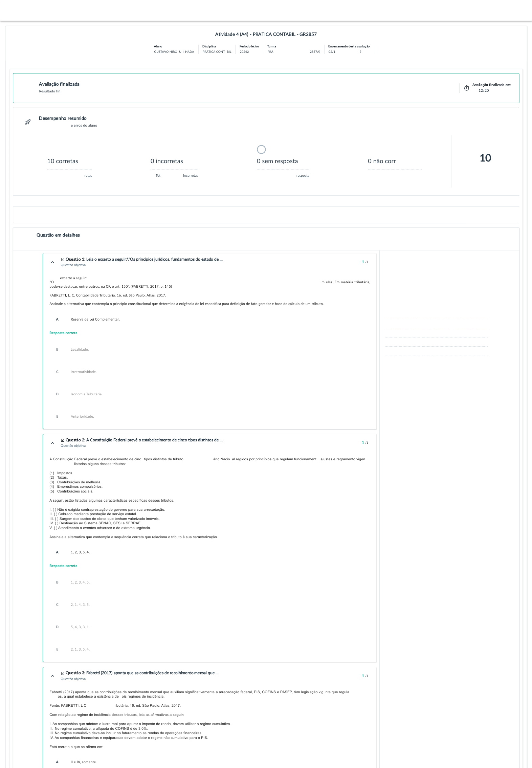Image resolution: width=532 pixels, height=768 pixels.
Task: Click the checkmark icon next to Questão 3
Action: [63, 673]
